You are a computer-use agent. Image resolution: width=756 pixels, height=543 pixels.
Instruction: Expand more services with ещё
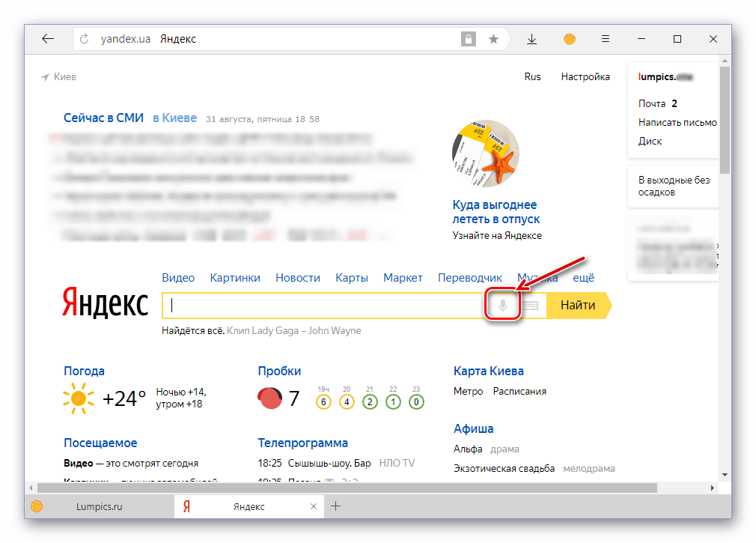tap(583, 278)
